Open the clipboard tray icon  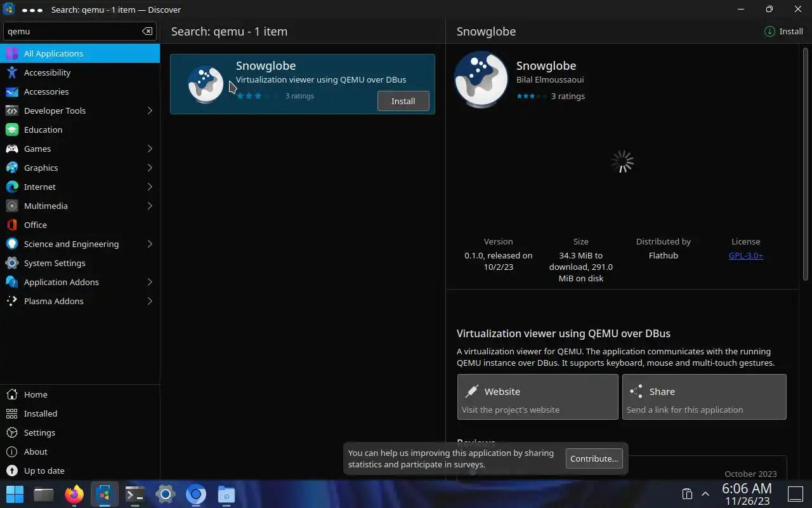(x=686, y=494)
